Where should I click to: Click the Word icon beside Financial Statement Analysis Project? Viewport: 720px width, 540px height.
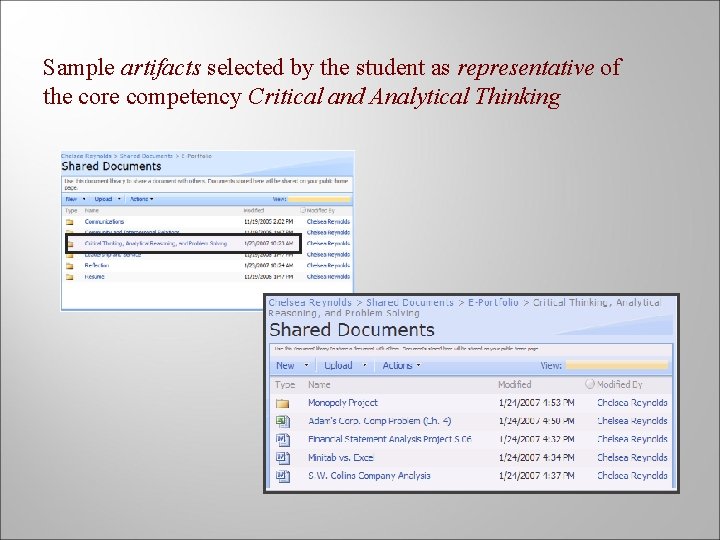pyautogui.click(x=283, y=439)
